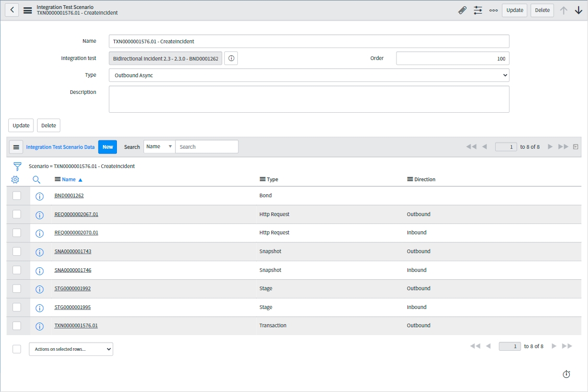Open the form context hamburger menu
588x392 pixels.
(x=28, y=10)
